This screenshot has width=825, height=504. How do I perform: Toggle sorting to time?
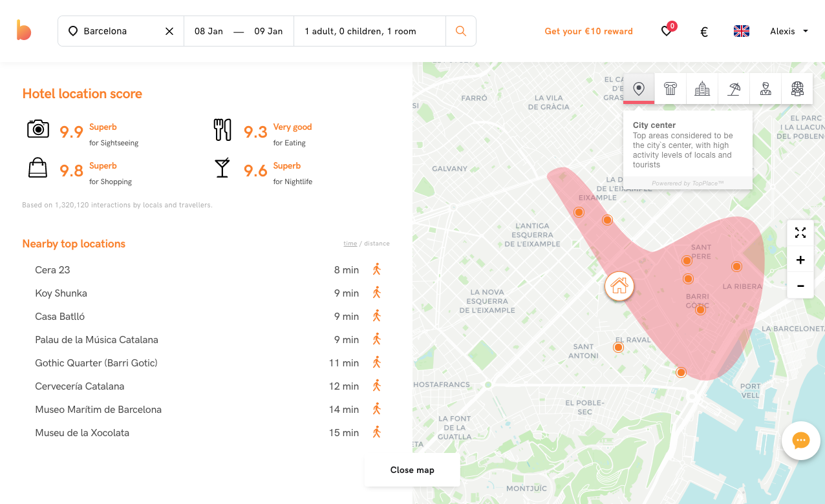(350, 243)
